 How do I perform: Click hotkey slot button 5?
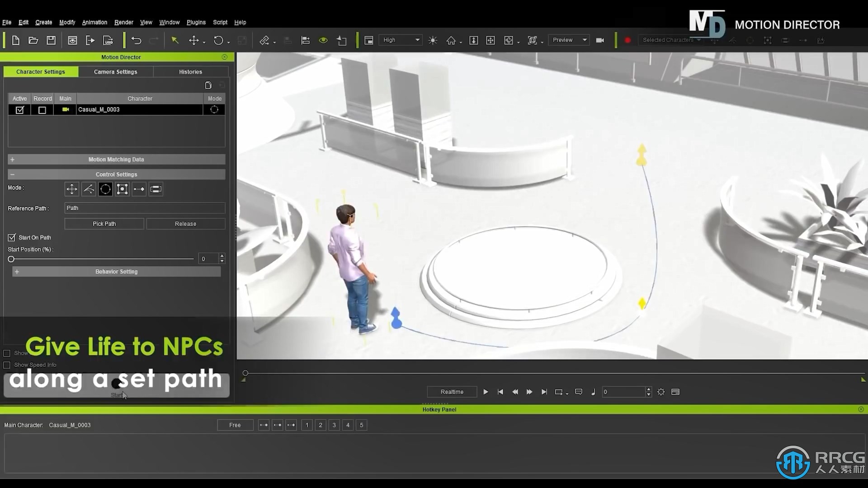[x=361, y=425]
